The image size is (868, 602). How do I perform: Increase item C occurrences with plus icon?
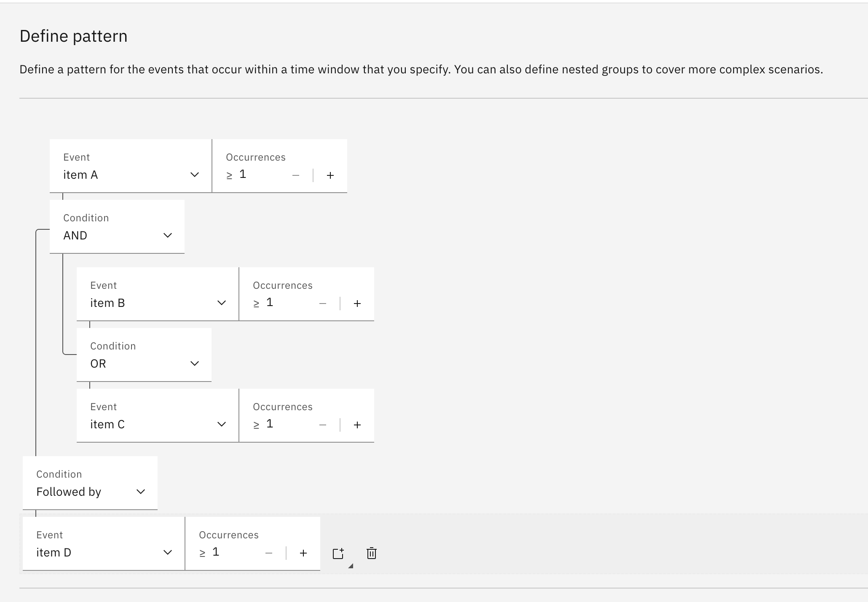(x=357, y=425)
